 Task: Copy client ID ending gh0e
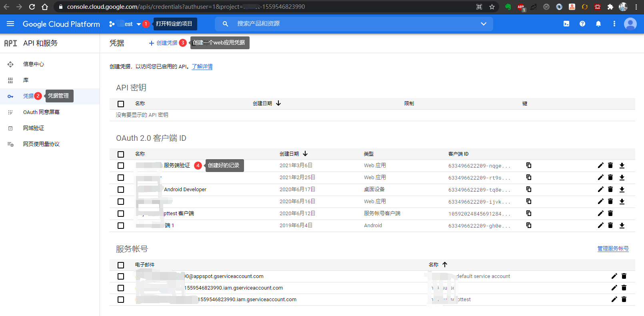529,225
